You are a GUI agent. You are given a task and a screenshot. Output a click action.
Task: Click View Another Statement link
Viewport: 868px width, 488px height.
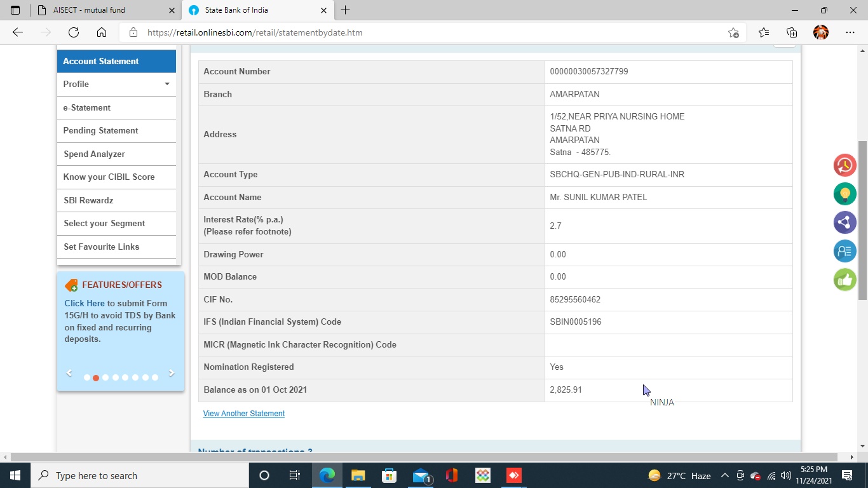point(244,414)
